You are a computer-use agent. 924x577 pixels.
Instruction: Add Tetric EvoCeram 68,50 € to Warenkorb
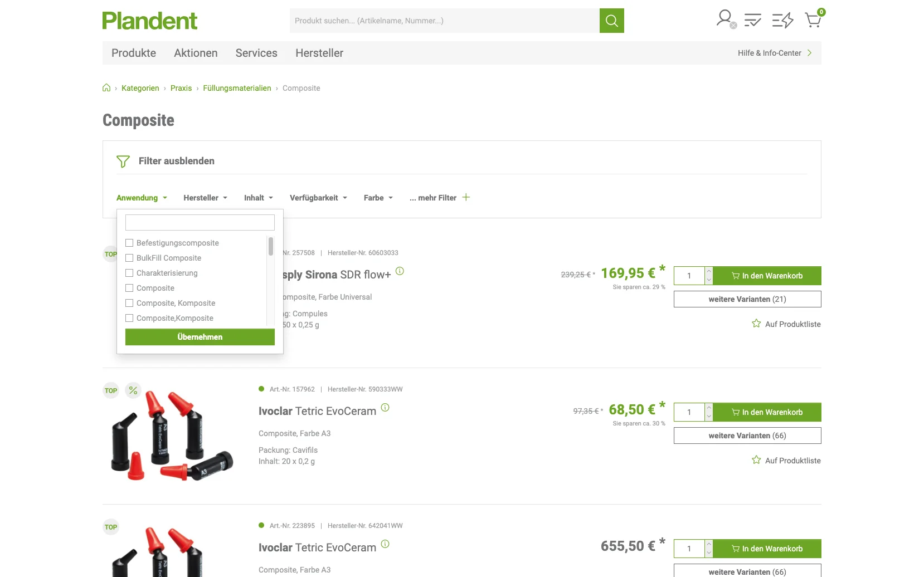(x=767, y=412)
